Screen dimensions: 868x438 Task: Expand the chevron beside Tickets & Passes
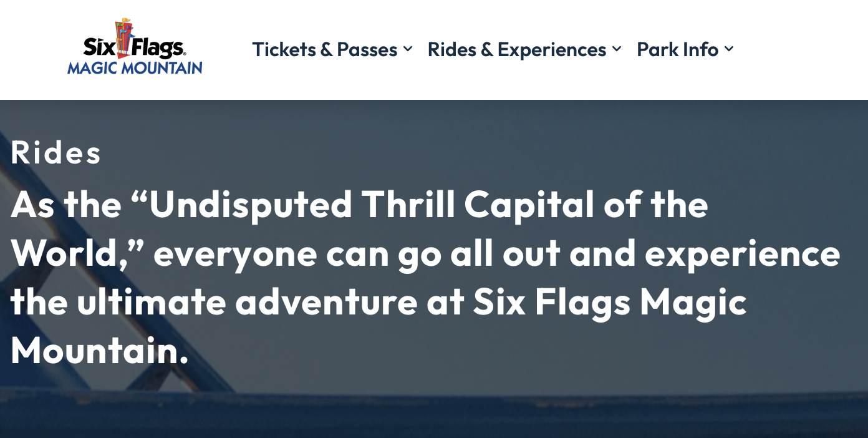coord(408,49)
